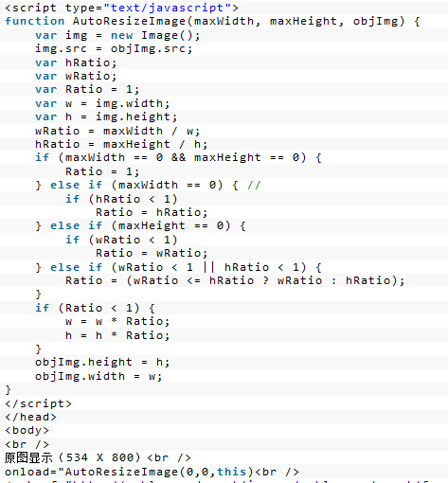Click the 'var hRatio;' declaration

76,63
